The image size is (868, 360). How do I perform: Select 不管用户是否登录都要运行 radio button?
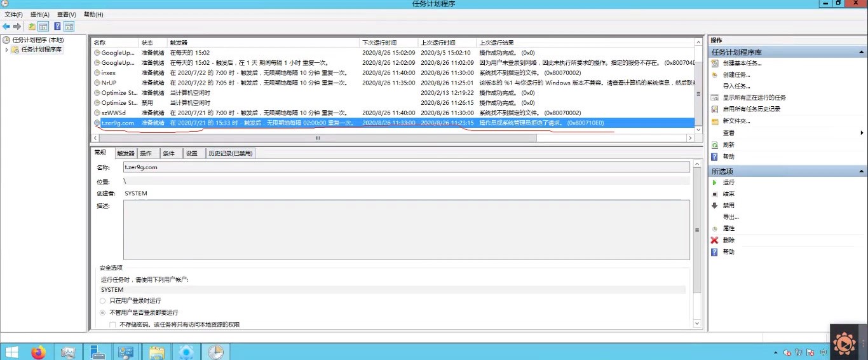tap(103, 313)
